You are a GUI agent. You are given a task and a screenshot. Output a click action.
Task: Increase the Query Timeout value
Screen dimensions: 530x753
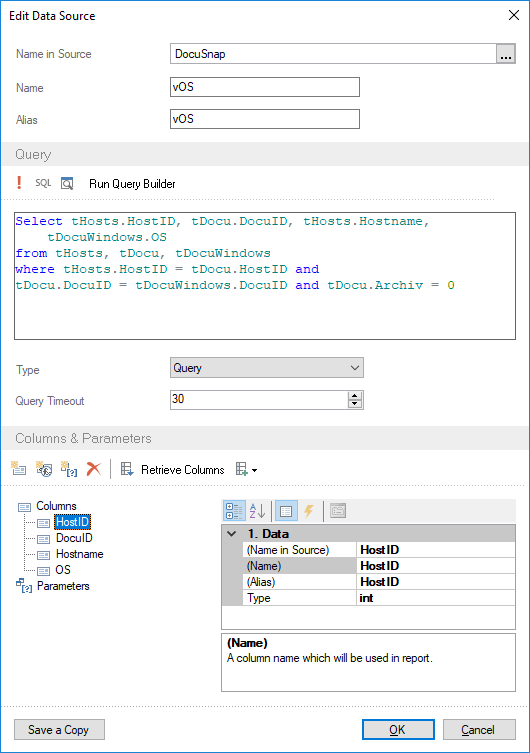point(355,395)
